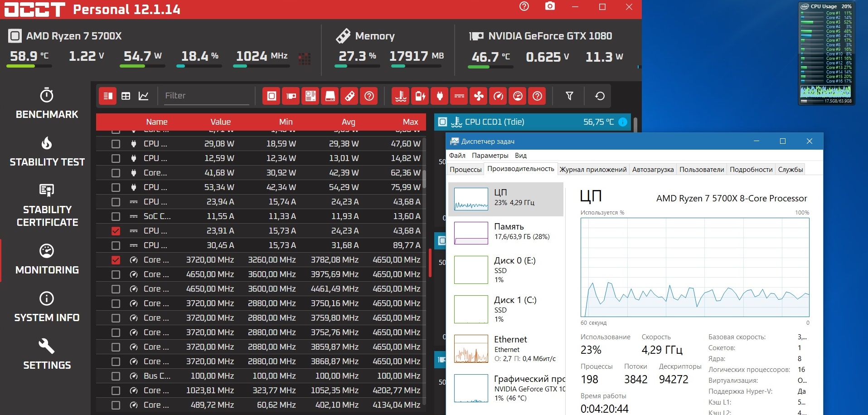
Task: Open the Stability Certificate section
Action: tap(47, 205)
